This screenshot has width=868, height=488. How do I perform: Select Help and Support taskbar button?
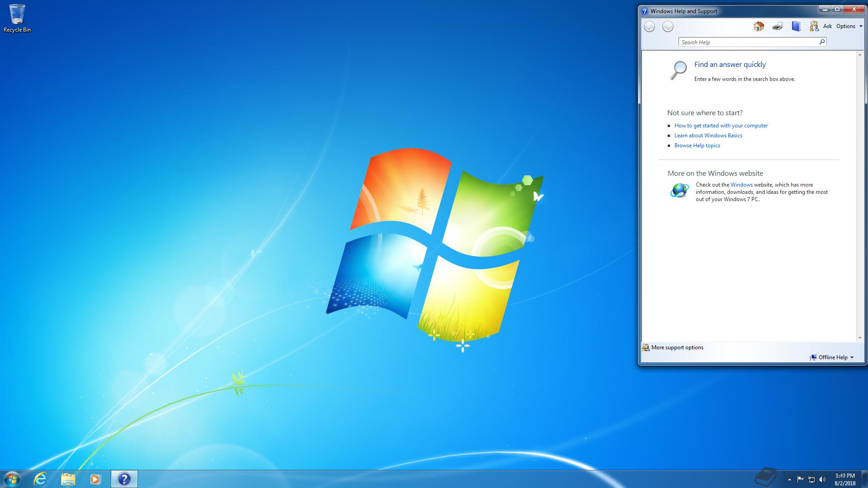124,479
